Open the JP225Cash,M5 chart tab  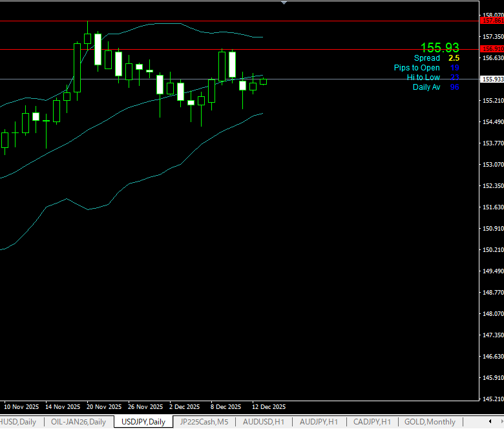(204, 422)
